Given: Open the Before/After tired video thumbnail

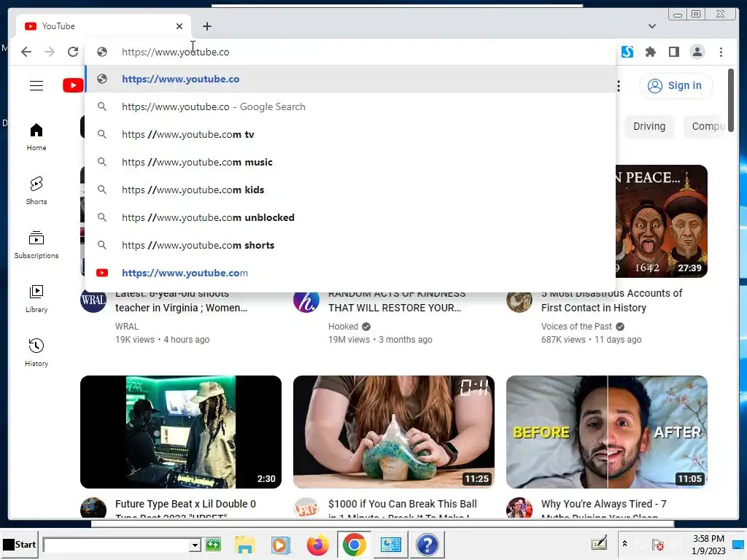Looking at the screenshot, I should pos(606,432).
